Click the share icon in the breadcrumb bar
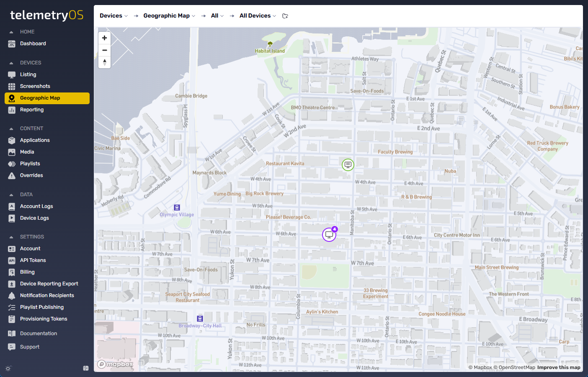 point(285,16)
